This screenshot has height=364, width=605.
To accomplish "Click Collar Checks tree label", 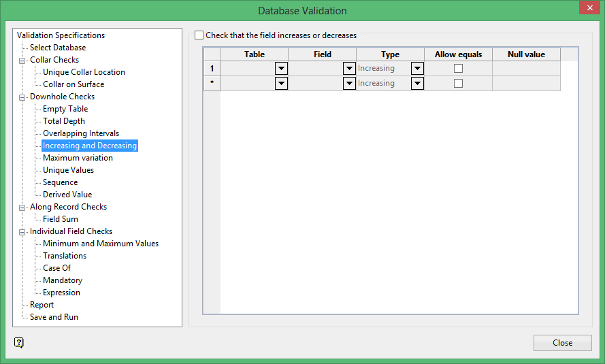I will click(x=54, y=60).
